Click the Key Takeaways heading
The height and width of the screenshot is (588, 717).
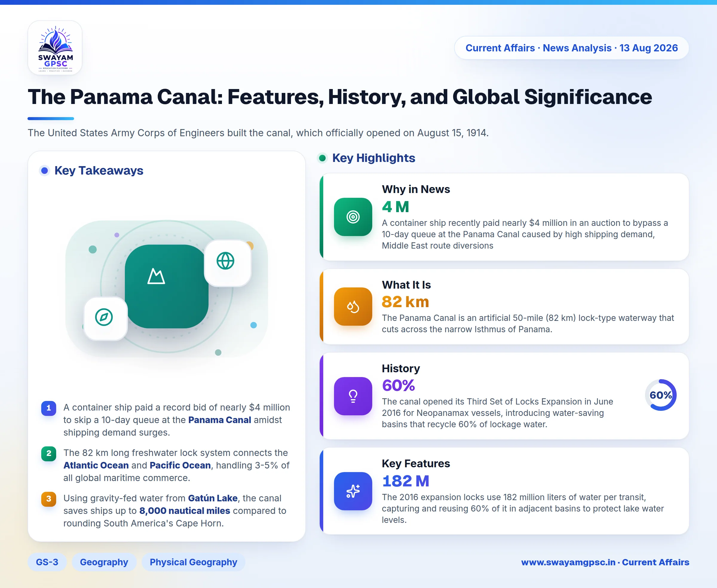pos(99,170)
